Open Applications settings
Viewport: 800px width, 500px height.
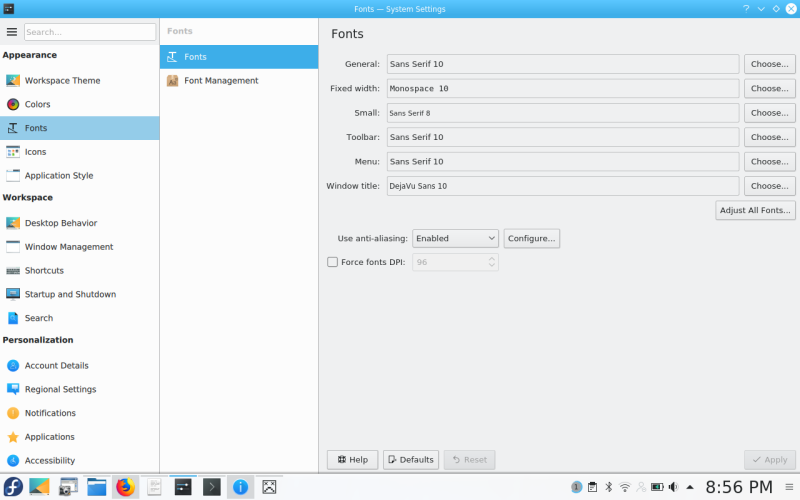pos(80,437)
